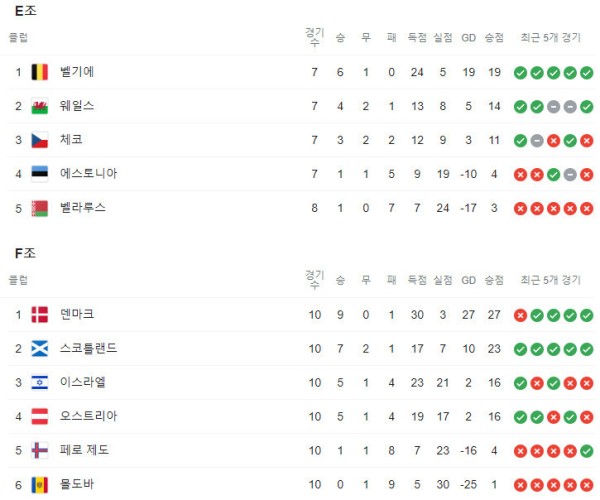This screenshot has width=600, height=500.
Task: Click the Scotland flag icon
Action: click(39, 349)
